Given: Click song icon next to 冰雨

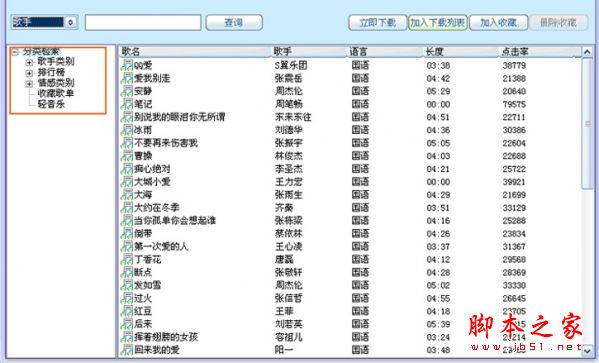Looking at the screenshot, I should pos(127,130).
